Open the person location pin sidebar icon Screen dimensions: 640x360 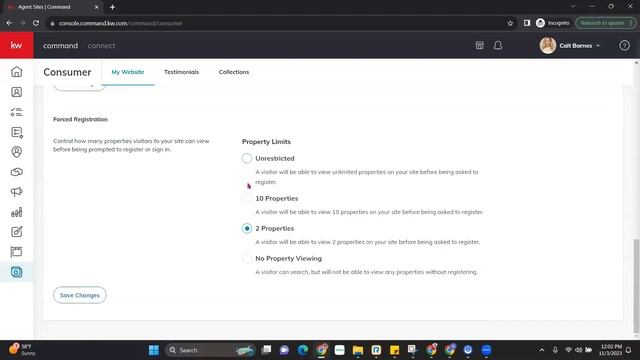click(x=16, y=152)
